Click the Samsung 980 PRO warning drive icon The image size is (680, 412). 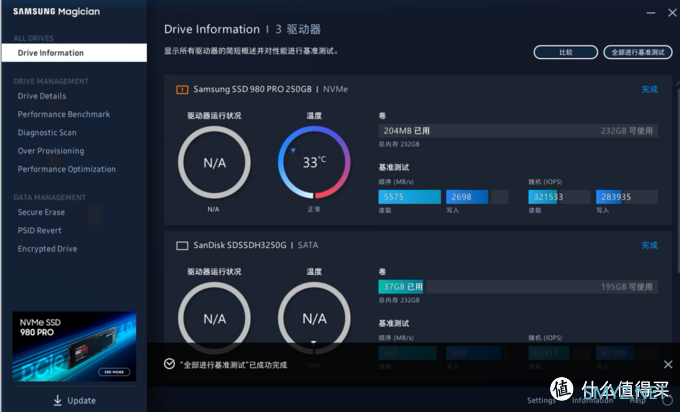click(x=182, y=90)
